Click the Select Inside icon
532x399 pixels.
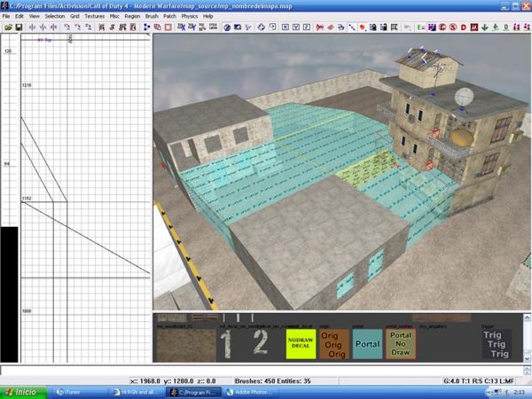click(x=133, y=27)
